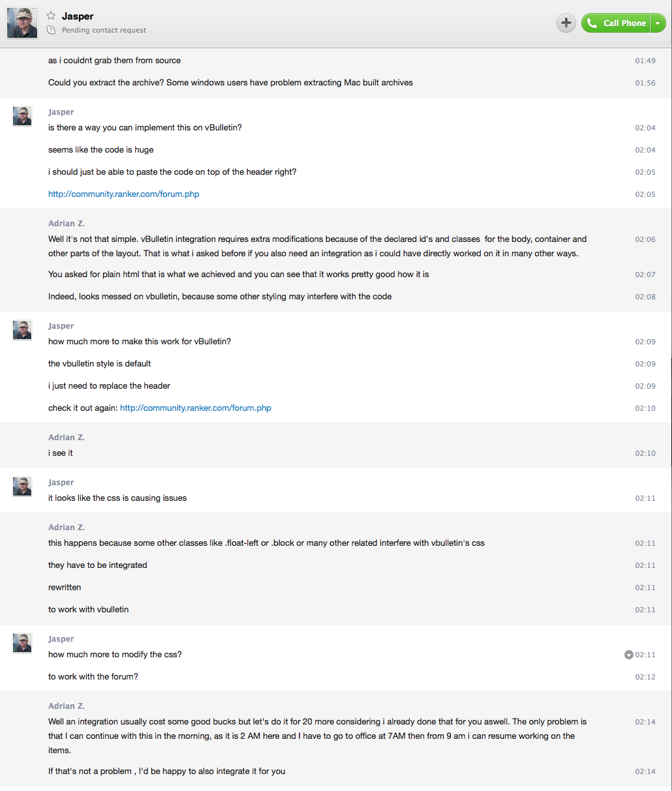Screen dimensions: 672x791
Task: Click Jasper's avatar beside "how much more to make this work"
Action: point(22,330)
